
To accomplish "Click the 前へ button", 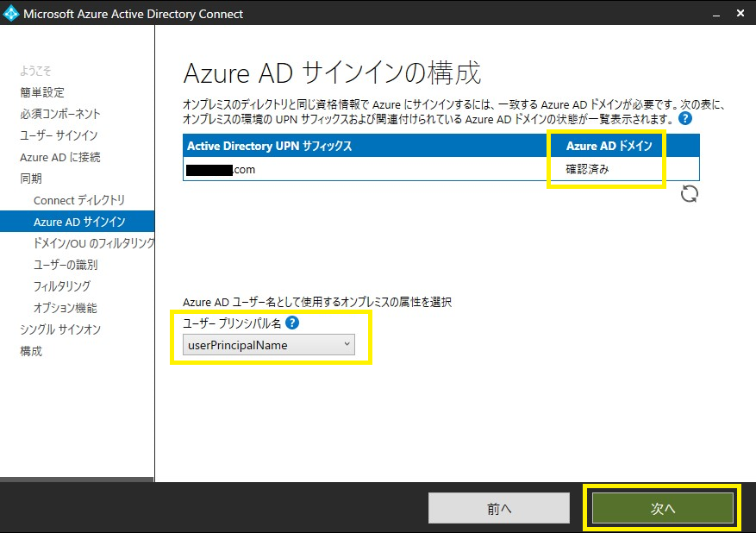I will point(499,508).
